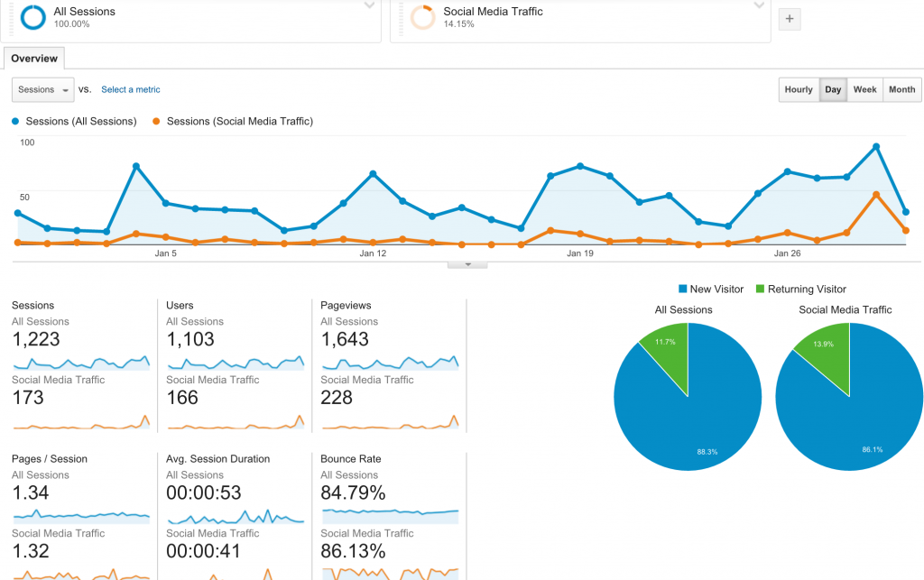Click the blue Sessions (All Sessions) legend dot

(x=15, y=121)
